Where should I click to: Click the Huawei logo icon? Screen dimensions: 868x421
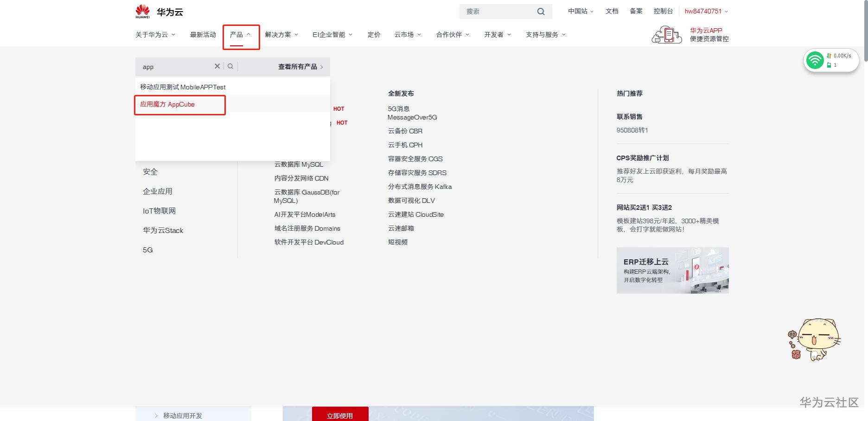[142, 12]
